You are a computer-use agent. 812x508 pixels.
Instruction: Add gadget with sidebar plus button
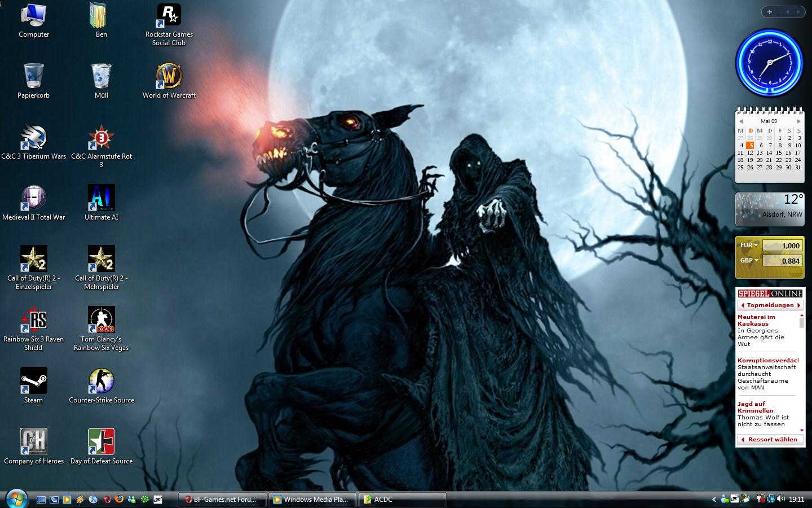pos(770,12)
